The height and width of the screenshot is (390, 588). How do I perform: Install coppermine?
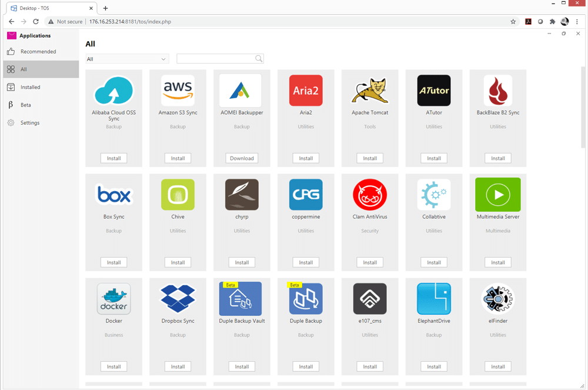click(x=306, y=262)
